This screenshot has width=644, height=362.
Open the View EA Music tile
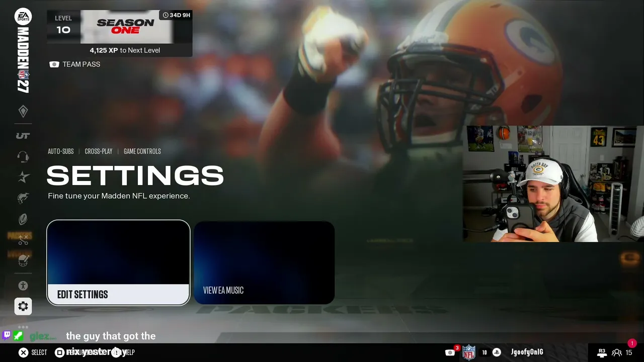tap(264, 262)
